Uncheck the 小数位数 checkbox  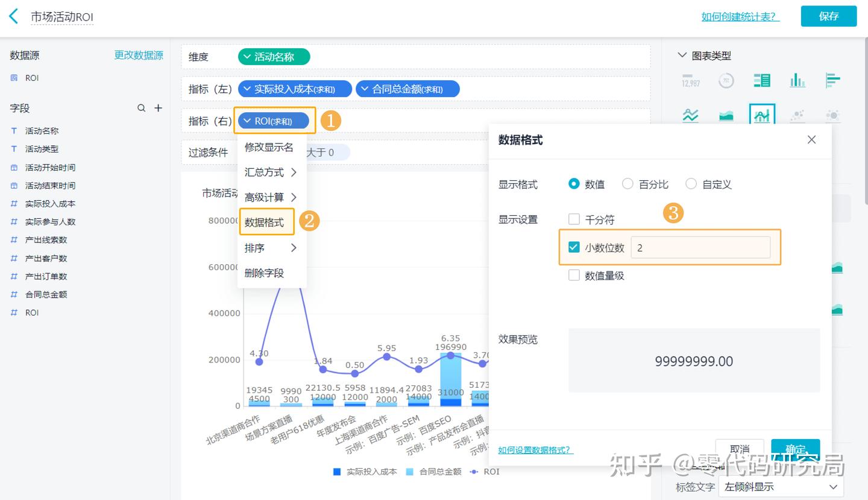573,247
